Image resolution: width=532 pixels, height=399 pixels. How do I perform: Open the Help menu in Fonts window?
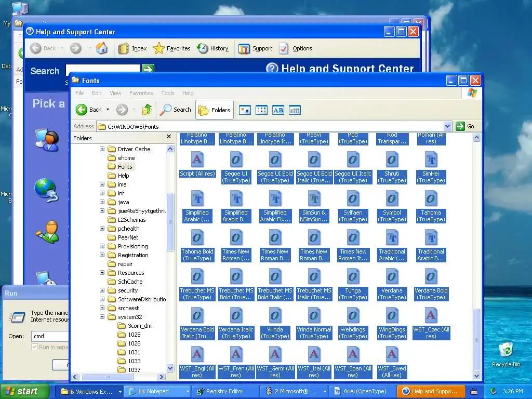tap(188, 93)
